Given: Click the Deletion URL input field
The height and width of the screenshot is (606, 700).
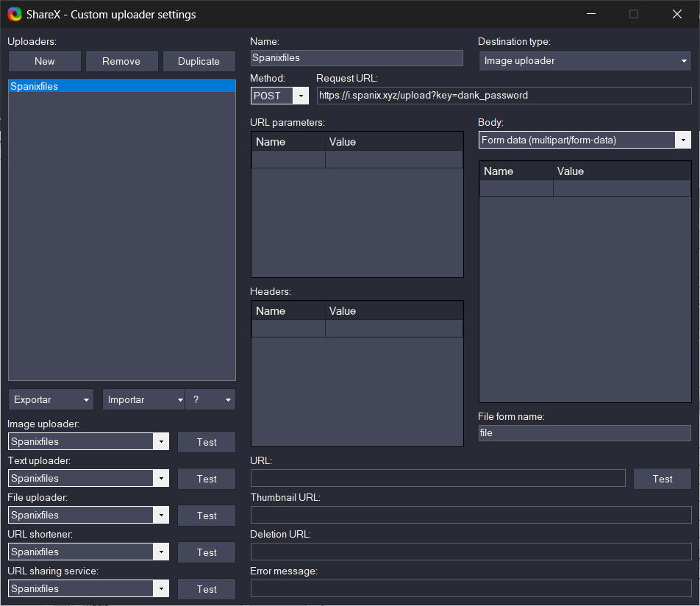Looking at the screenshot, I should coord(471,552).
